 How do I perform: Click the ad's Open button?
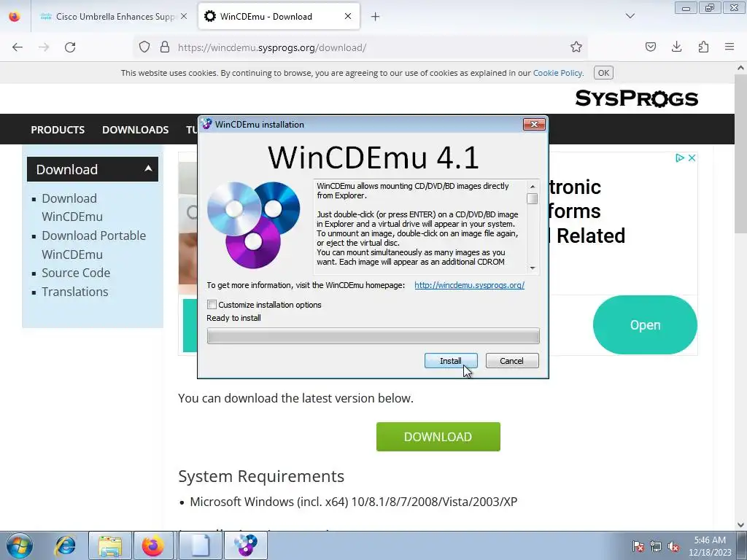[645, 324]
